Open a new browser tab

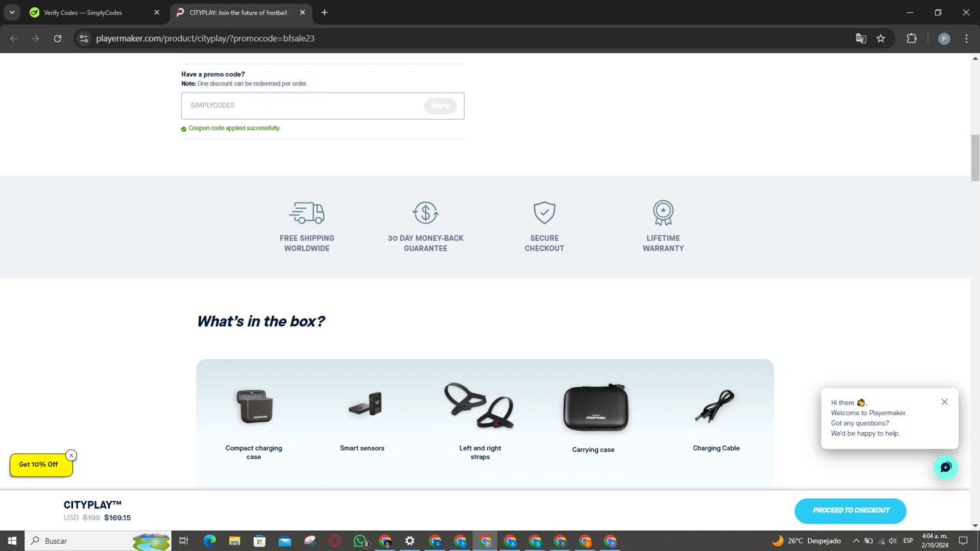325,12
